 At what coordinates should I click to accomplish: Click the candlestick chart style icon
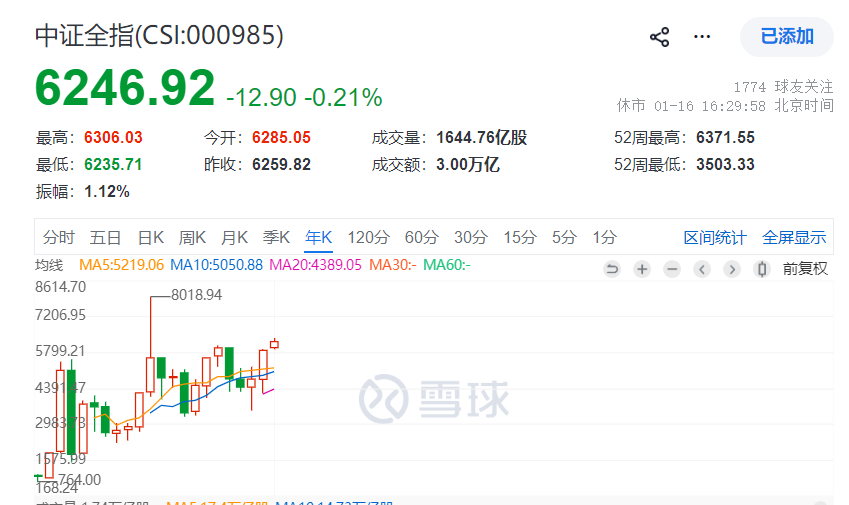coord(762,269)
